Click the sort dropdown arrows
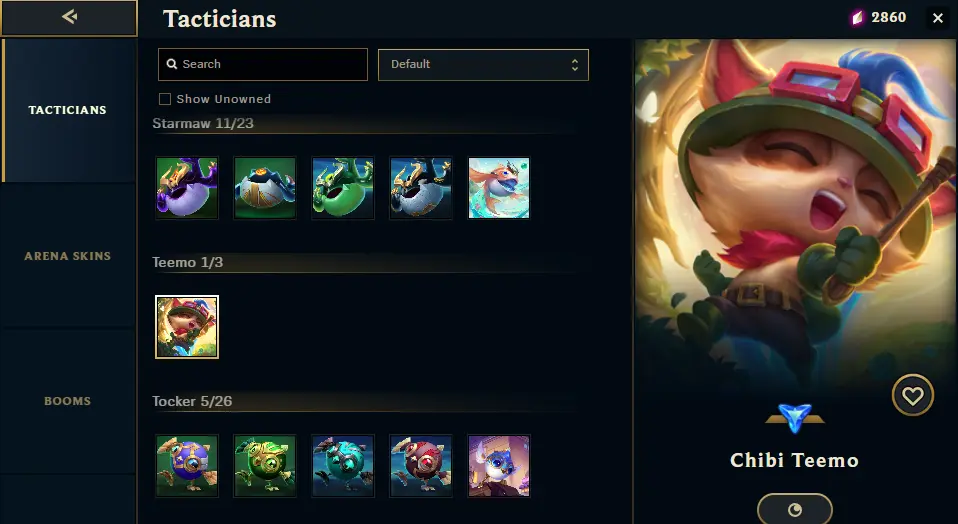The height and width of the screenshot is (524, 958). [x=574, y=65]
